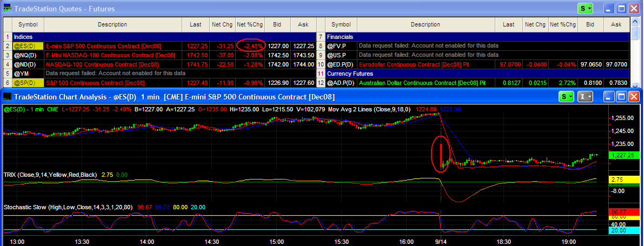The height and width of the screenshot is (246, 644).
Task: Click the cyan 20.00 stochastic axis marker
Action: coord(623,230)
